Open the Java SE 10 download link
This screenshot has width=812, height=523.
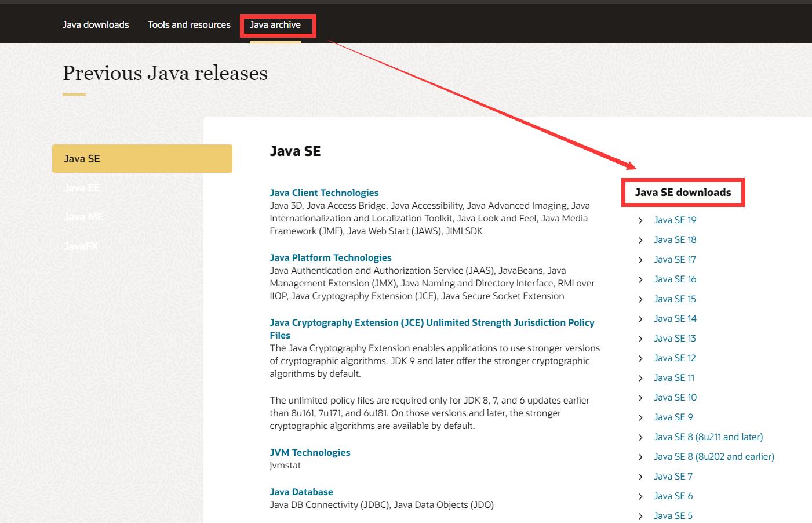tap(675, 397)
